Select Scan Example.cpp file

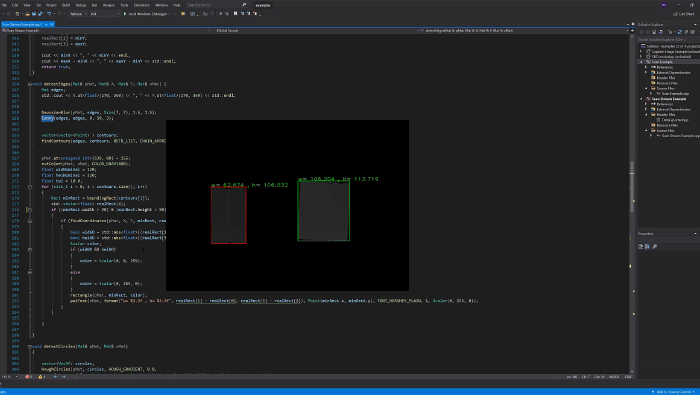675,94
